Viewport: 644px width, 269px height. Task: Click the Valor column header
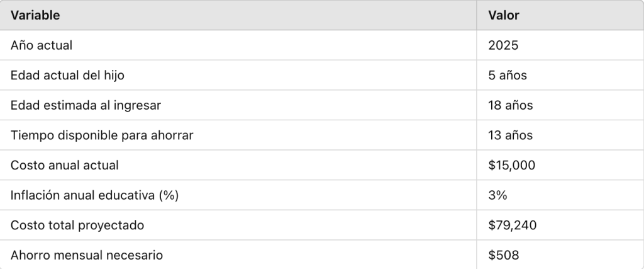pos(504,16)
